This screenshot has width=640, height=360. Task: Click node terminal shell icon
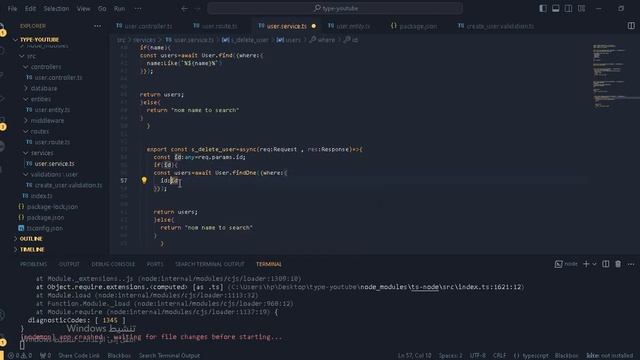[x=558, y=264]
